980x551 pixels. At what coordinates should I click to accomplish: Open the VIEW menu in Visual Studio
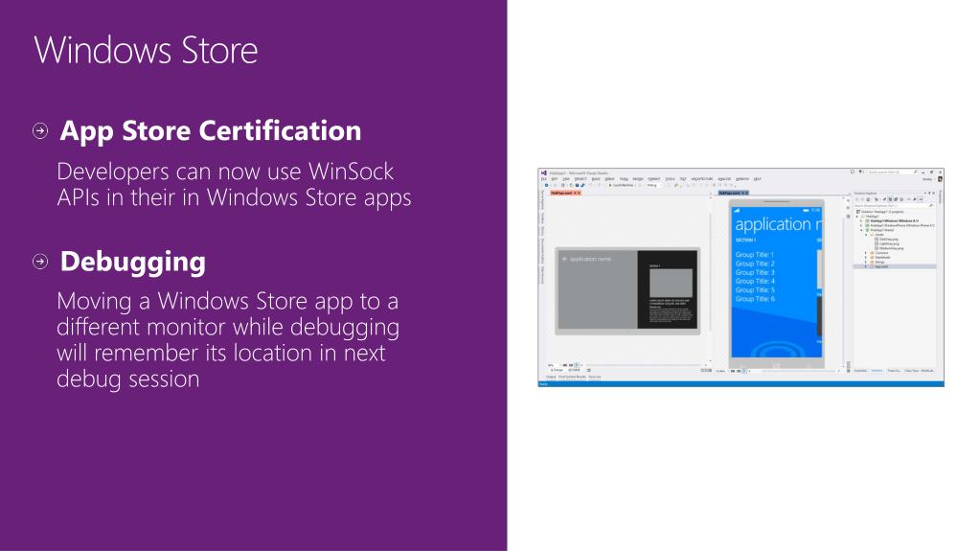click(565, 179)
